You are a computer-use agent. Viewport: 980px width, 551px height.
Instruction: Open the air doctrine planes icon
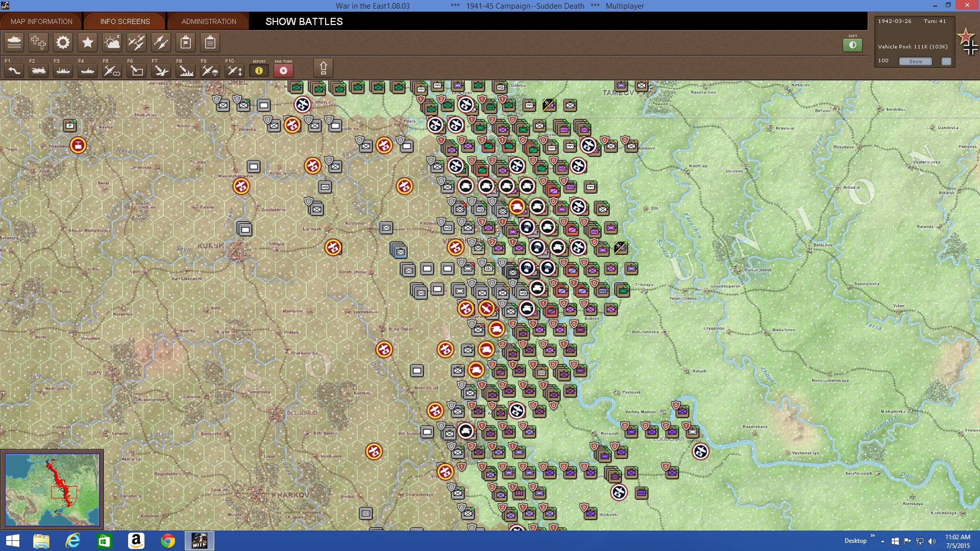[x=136, y=42]
